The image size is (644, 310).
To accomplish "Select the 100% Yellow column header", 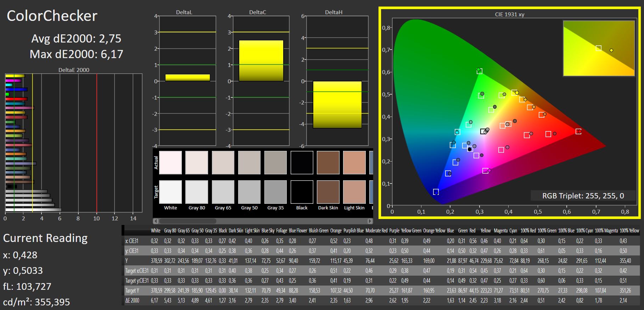I will 629,231.
